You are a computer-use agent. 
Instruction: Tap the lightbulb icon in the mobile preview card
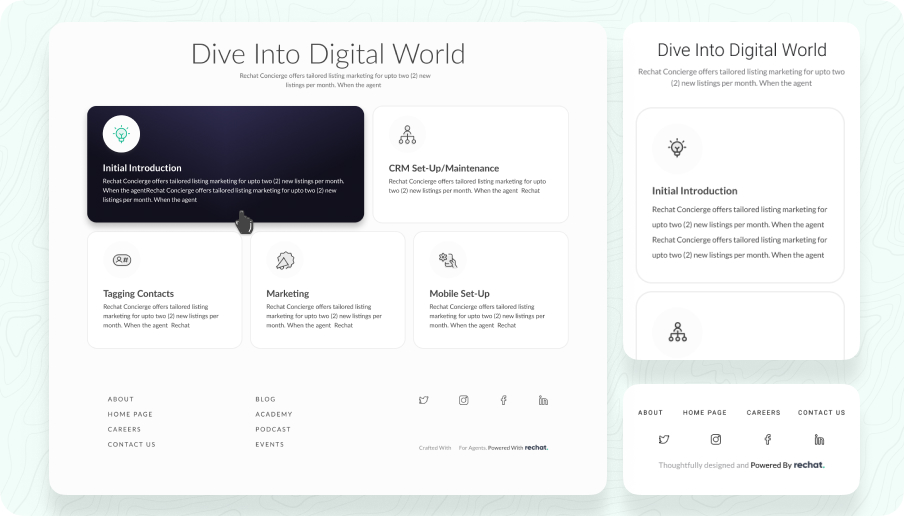677,149
